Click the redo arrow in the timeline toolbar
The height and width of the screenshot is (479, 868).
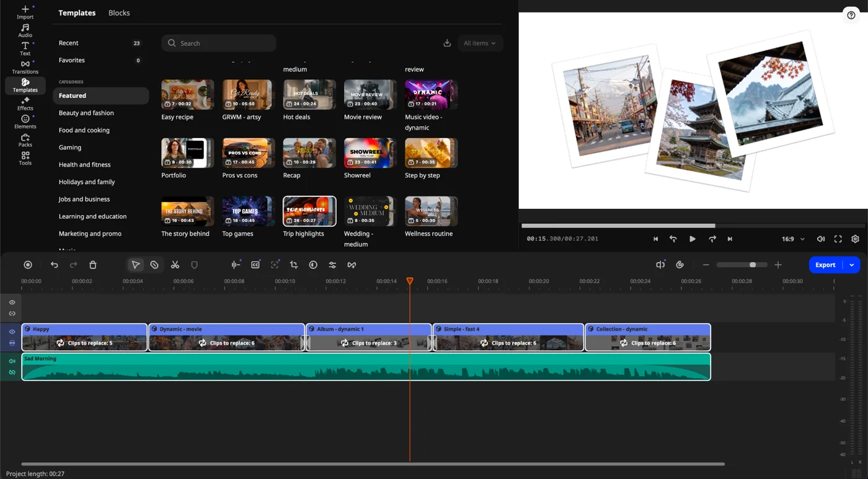(x=73, y=265)
